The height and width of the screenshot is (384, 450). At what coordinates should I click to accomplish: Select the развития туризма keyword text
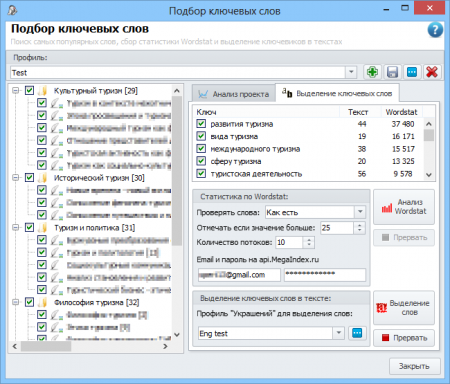pos(242,124)
